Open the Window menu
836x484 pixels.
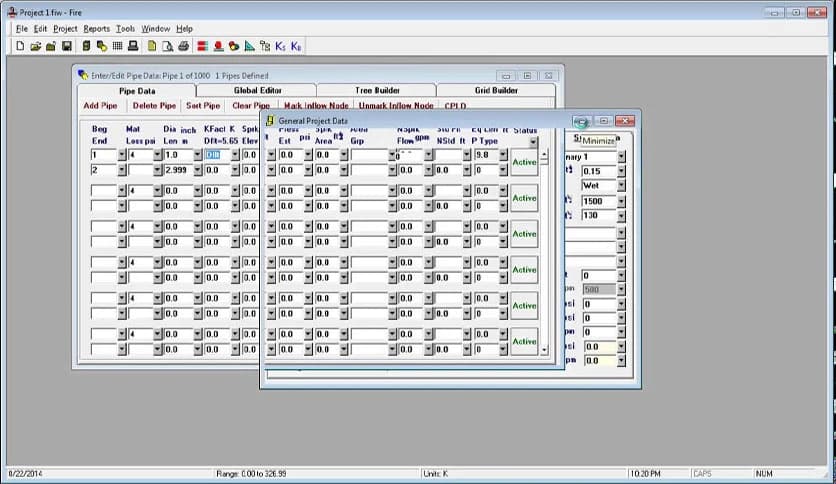(x=155, y=29)
